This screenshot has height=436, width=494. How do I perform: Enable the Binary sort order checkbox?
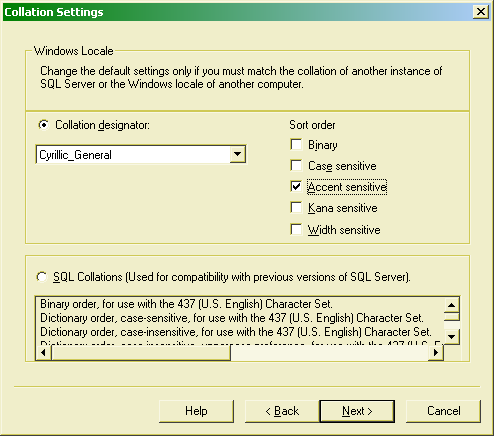coord(296,145)
